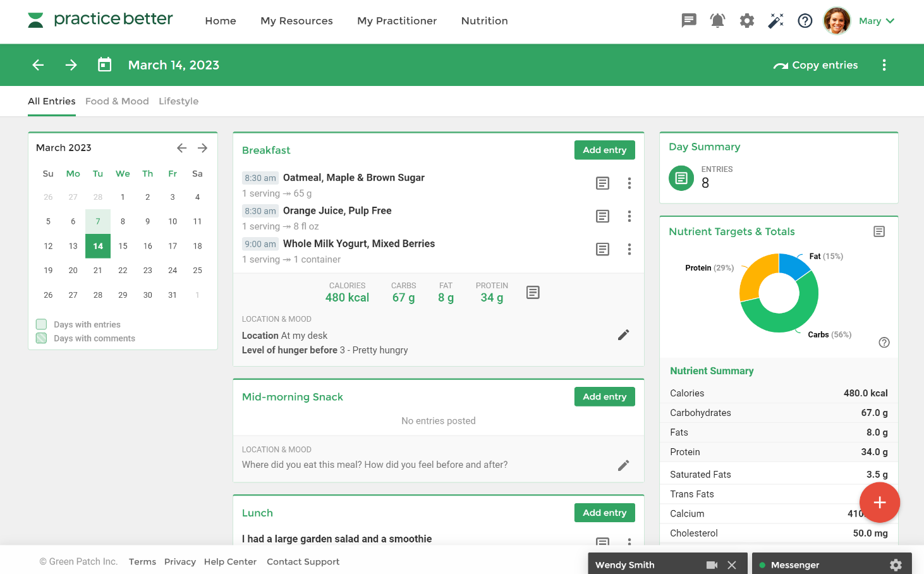Open Messenger settings gear icon
The height and width of the screenshot is (574, 924).
click(x=896, y=565)
